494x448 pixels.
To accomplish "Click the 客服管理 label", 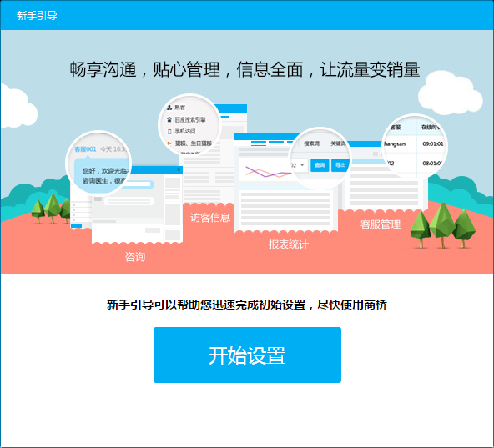I will coord(381,224).
